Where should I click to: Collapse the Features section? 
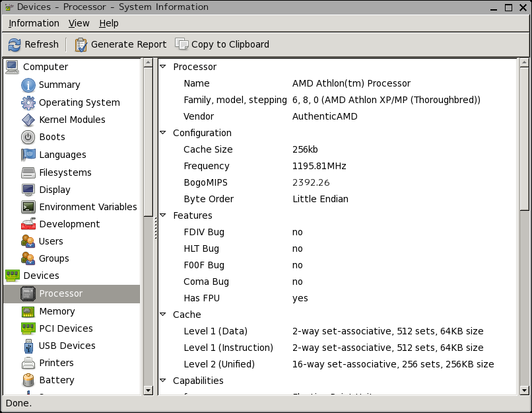tap(163, 215)
